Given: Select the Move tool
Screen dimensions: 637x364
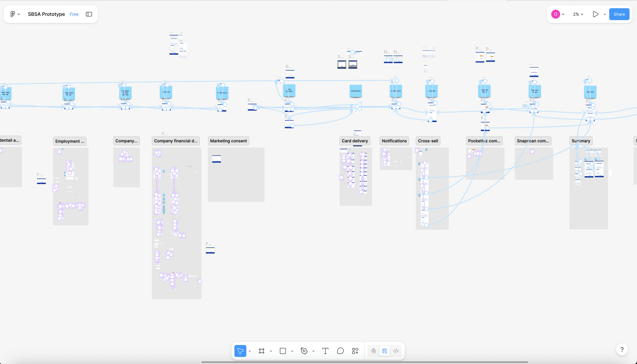Looking at the screenshot, I should 240,351.
